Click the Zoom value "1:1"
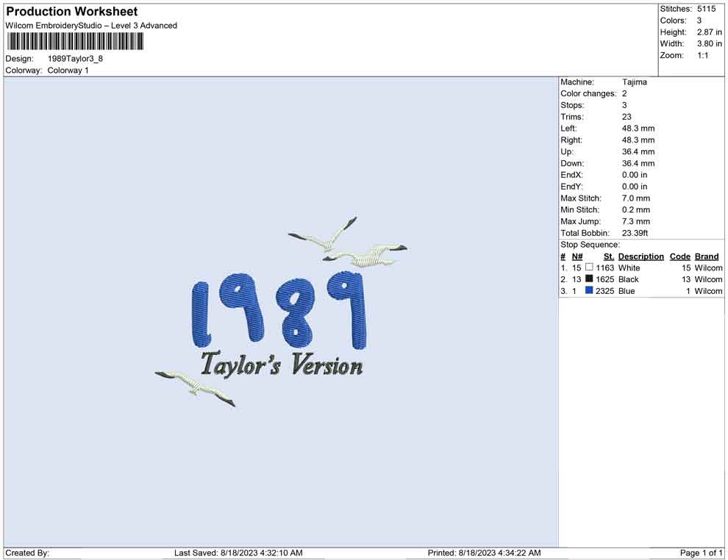The height and width of the screenshot is (560, 728). (702, 55)
